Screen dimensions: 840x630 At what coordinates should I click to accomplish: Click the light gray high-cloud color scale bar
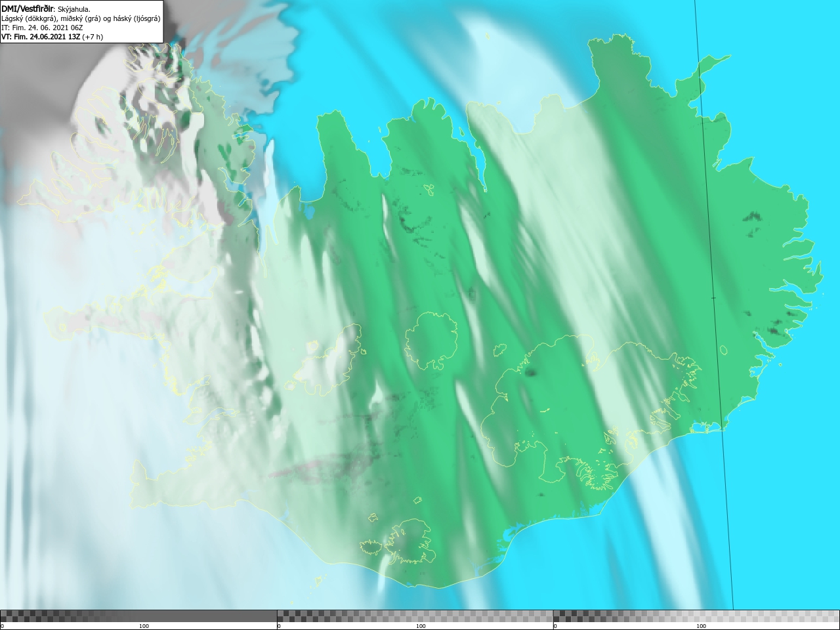click(696, 616)
